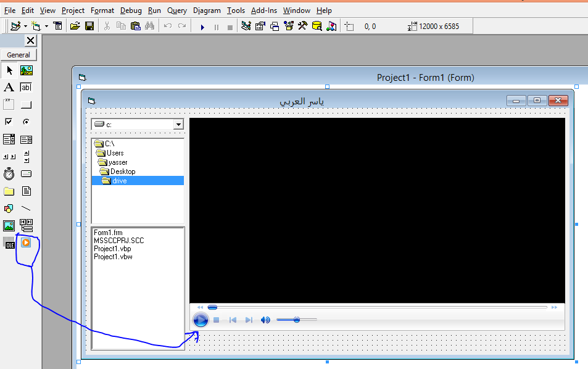Viewport: 588px width, 369px height.
Task: Open the Help menu
Action: 324,10
